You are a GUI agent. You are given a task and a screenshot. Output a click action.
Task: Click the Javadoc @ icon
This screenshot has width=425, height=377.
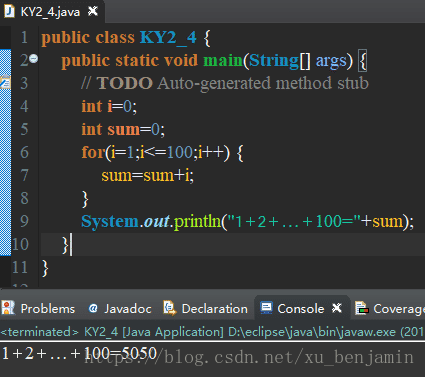(x=93, y=308)
